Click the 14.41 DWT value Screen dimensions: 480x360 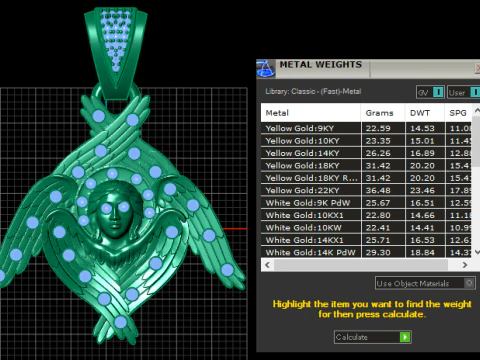(422, 228)
